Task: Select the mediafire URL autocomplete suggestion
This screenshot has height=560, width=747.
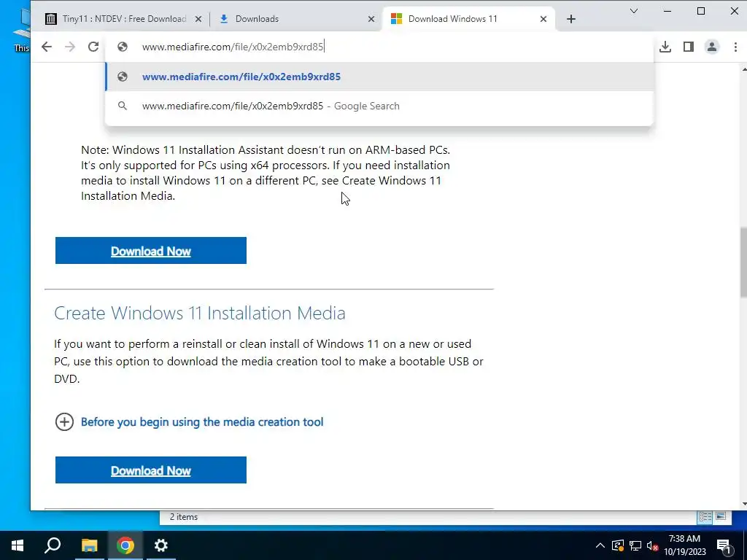Action: pos(379,77)
